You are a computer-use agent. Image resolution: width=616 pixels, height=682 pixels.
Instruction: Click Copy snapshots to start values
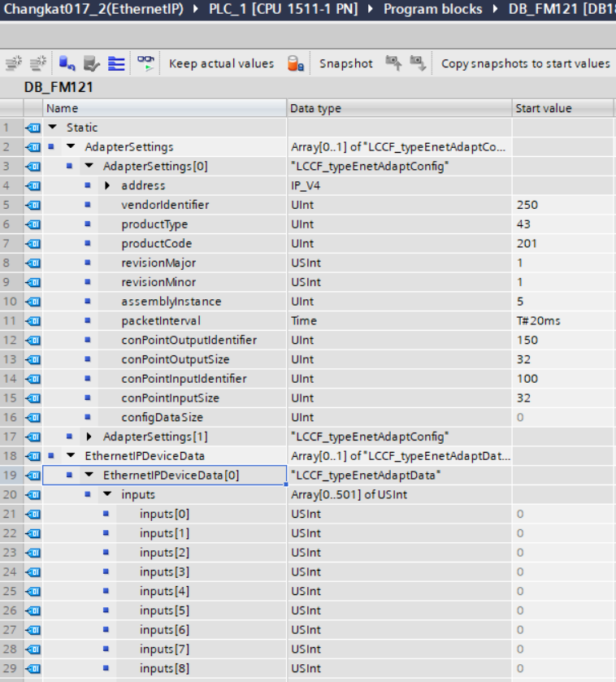click(x=525, y=63)
